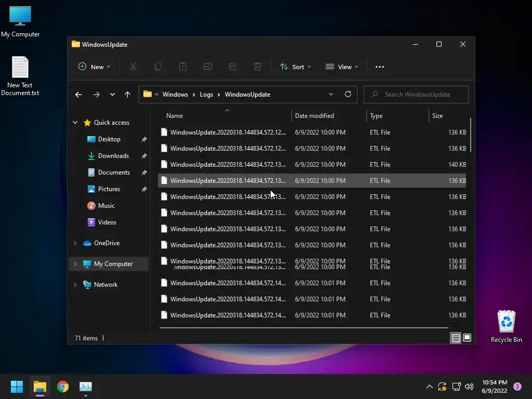532x399 pixels.
Task: Open recent locations chevron
Action: (112, 95)
